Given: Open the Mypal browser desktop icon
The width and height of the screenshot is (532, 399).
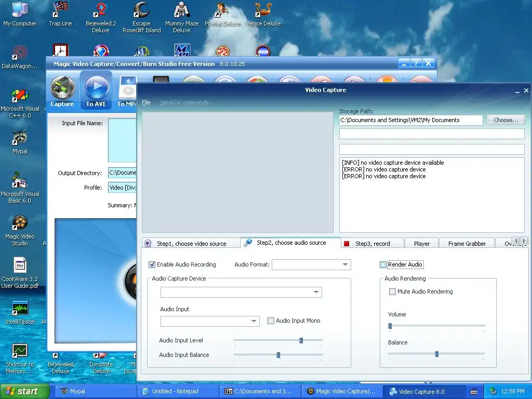Looking at the screenshot, I should point(20,142).
